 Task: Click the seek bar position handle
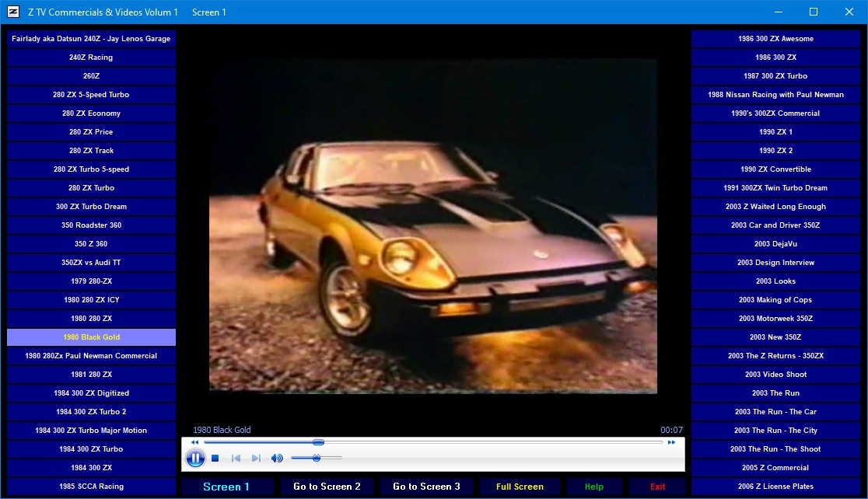coord(318,442)
